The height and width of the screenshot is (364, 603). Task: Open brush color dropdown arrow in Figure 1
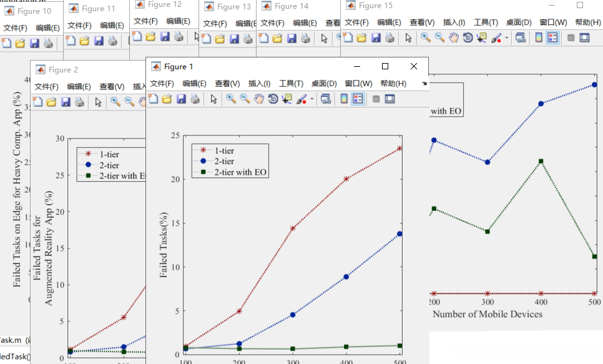(x=312, y=99)
